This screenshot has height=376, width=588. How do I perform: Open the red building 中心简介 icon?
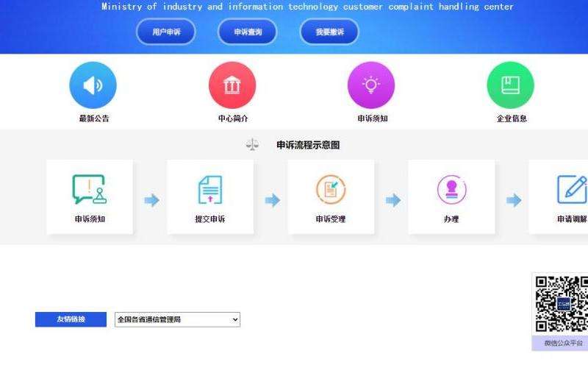click(x=232, y=85)
